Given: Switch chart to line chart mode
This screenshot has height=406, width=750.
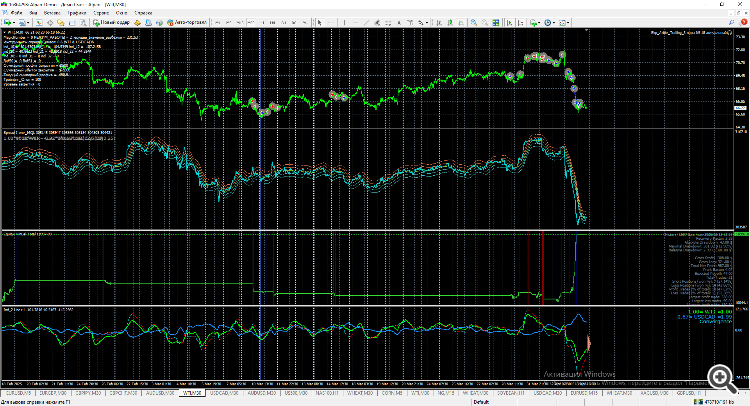Looking at the screenshot, I should (462, 22).
